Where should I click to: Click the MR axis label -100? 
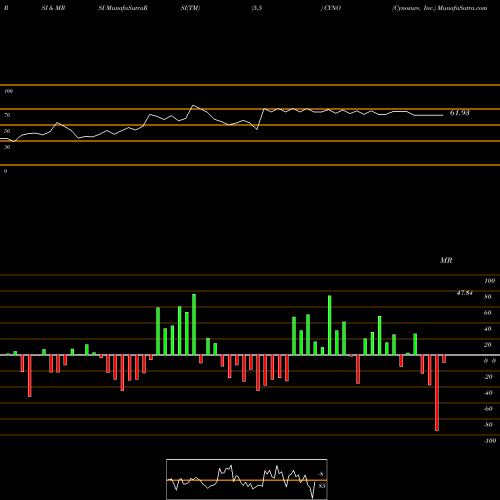tap(490, 441)
